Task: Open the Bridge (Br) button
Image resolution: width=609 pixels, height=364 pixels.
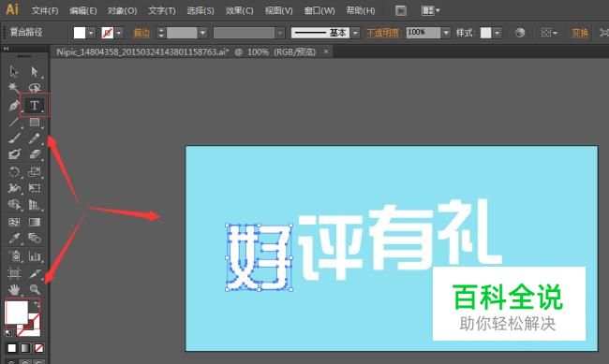Action: (x=401, y=10)
